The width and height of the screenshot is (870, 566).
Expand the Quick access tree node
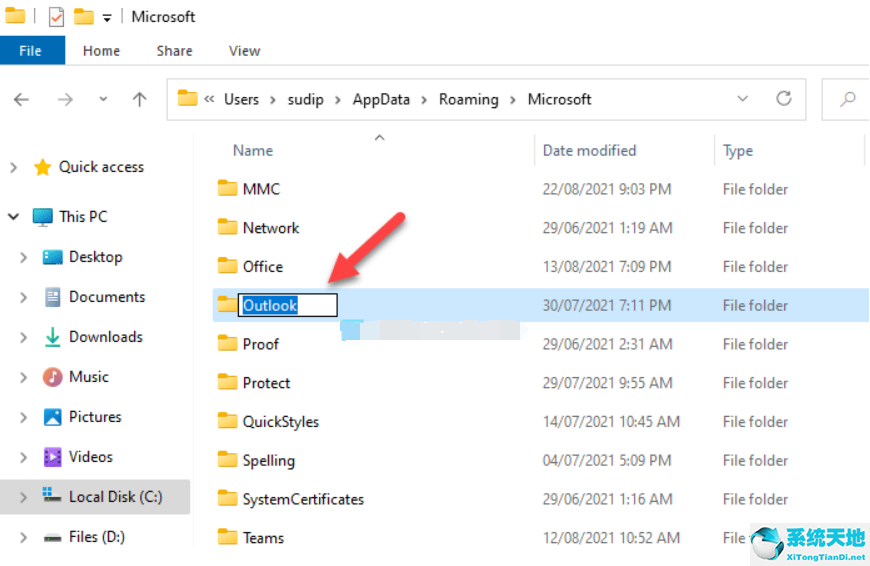14,167
